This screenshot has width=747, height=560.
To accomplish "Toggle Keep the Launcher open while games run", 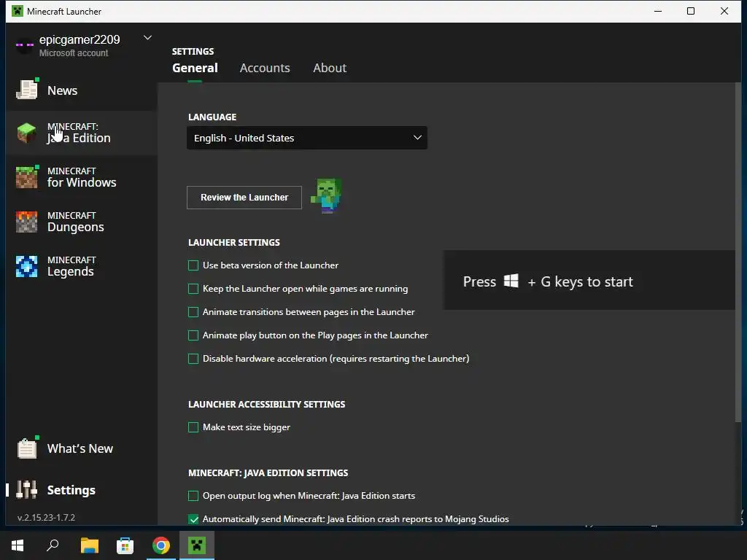I will pyautogui.click(x=193, y=289).
